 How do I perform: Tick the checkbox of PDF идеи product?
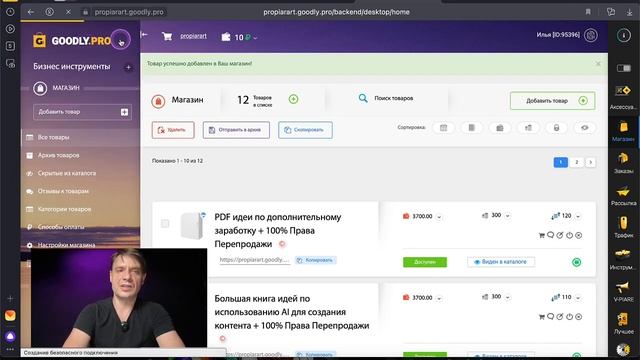click(x=165, y=223)
